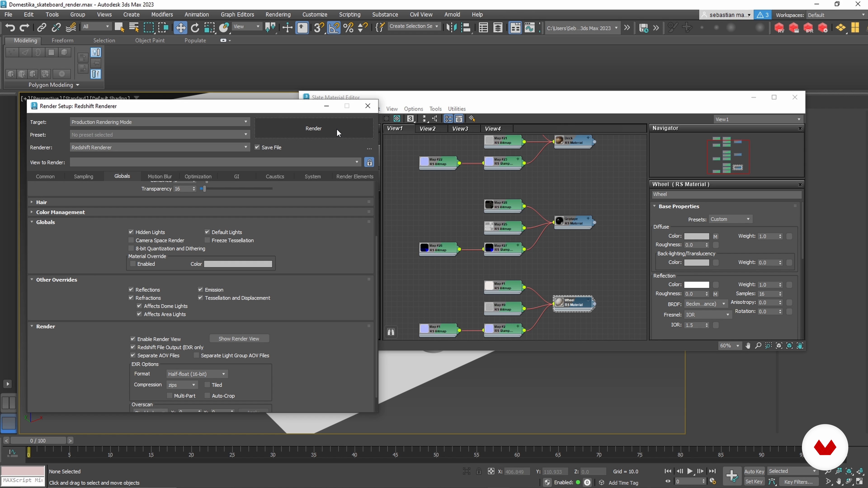Toggle the Percent Snap icon

point(348,28)
